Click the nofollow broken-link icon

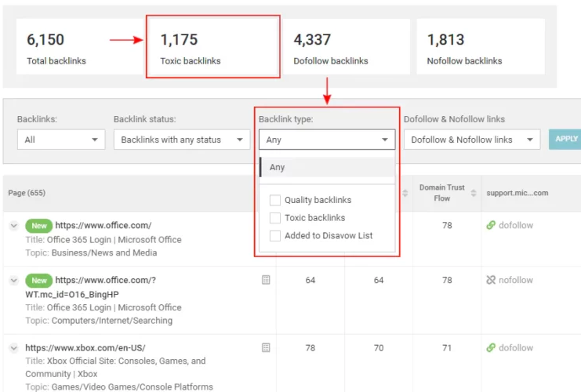pos(491,280)
